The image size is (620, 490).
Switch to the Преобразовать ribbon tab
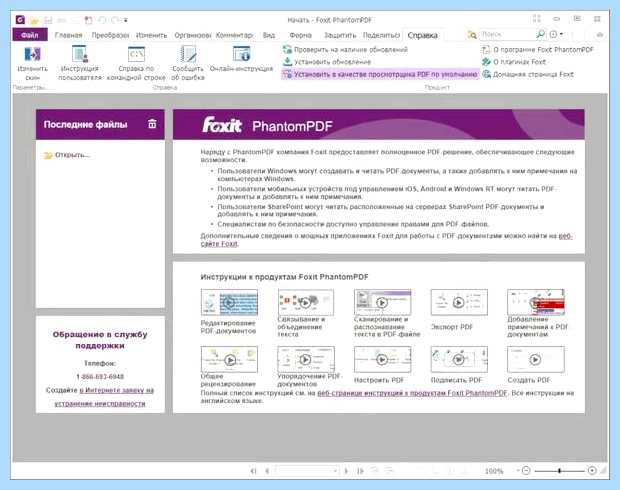click(110, 35)
